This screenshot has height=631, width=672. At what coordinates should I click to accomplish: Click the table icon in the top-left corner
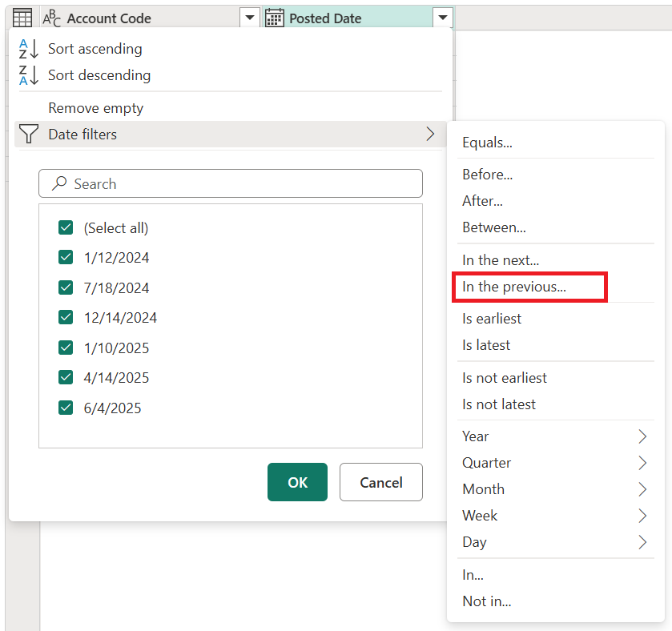pos(22,17)
